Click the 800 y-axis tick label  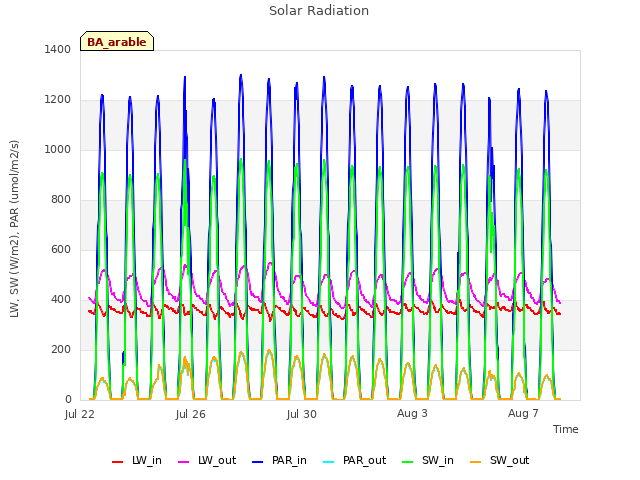coord(61,200)
